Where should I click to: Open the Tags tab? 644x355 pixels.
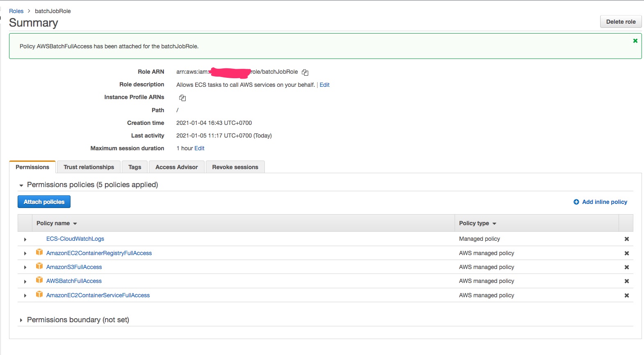[135, 167]
